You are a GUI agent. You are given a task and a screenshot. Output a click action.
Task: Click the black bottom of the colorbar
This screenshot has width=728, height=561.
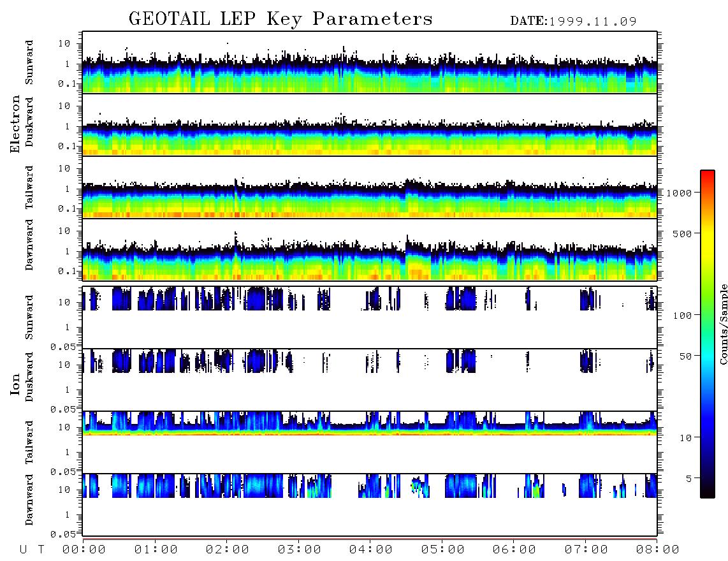pyautogui.click(x=708, y=492)
